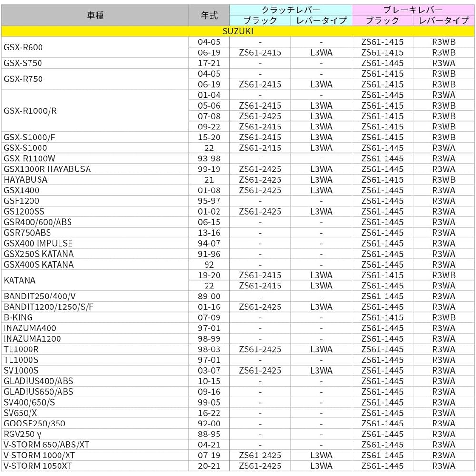This screenshot has width=476, height=476.
Task: Select the SV1000S model cell
Action: coord(95,370)
